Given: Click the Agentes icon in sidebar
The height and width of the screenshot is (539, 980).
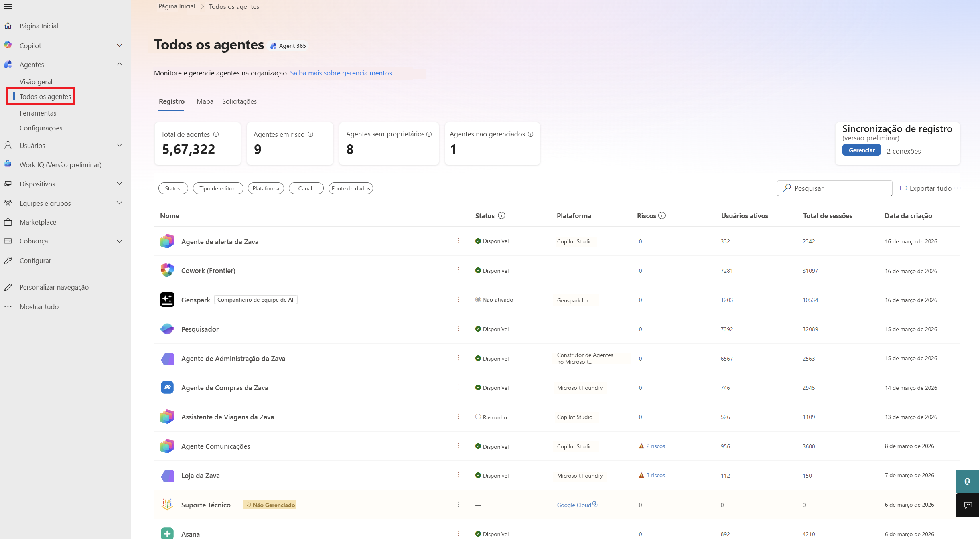Looking at the screenshot, I should pyautogui.click(x=8, y=64).
